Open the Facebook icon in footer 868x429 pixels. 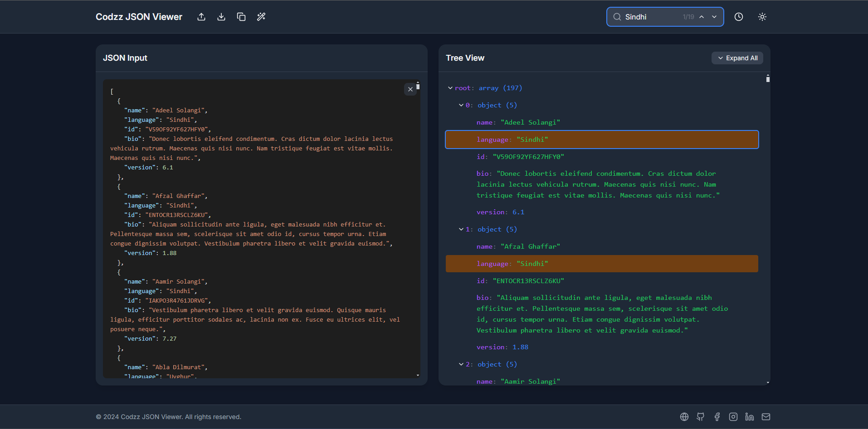click(x=717, y=417)
